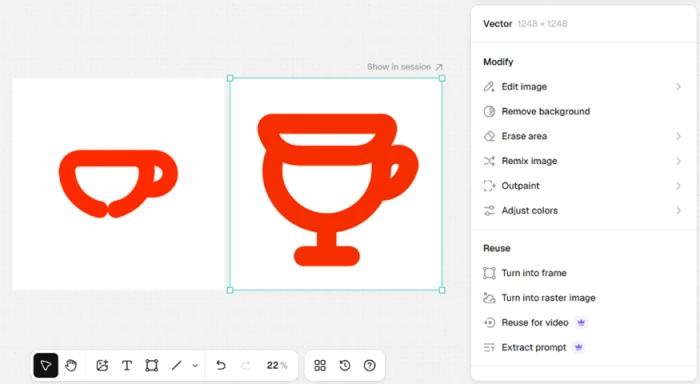Click the Vector title text
Screen dimensions: 700x384
click(x=497, y=24)
